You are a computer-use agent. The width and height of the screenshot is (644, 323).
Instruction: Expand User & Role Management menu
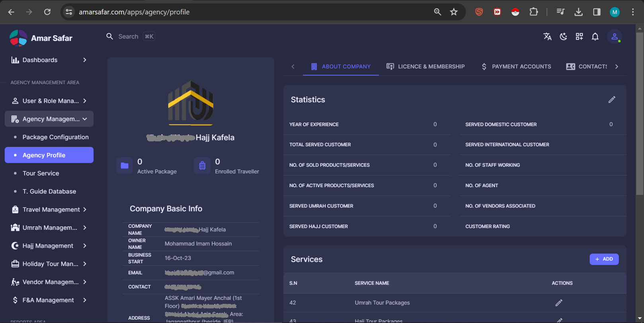[x=49, y=101]
